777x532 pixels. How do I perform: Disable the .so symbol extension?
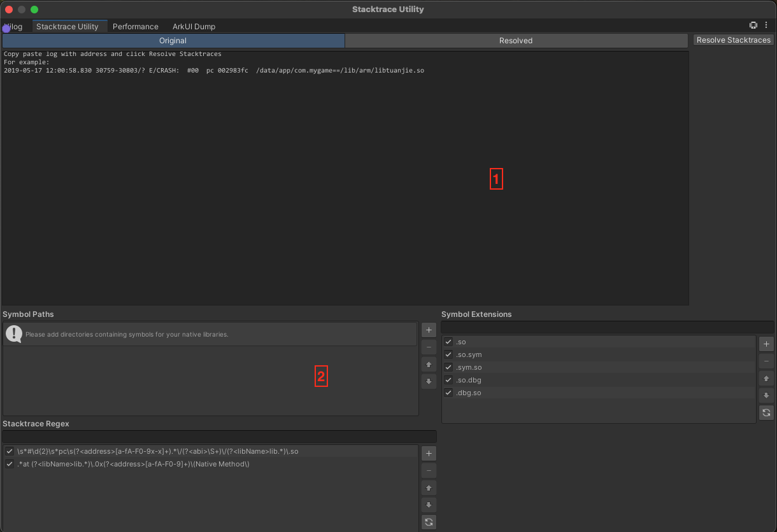(448, 342)
